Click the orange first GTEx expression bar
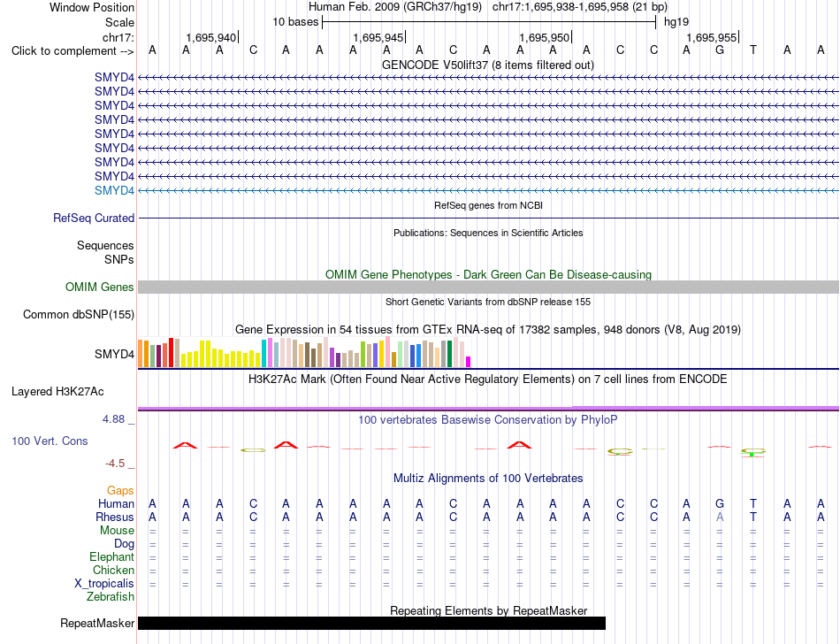Screen dimensions: 840x644 click(x=141, y=354)
